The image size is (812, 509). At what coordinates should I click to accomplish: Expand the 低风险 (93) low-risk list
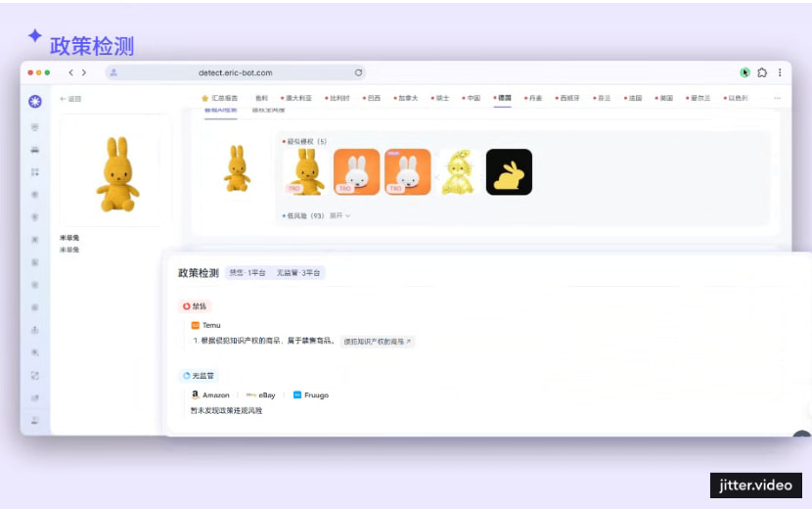pyautogui.click(x=339, y=215)
